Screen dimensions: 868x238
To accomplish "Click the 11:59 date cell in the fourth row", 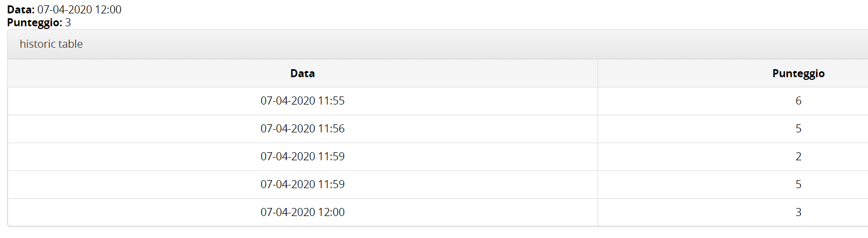I will (302, 184).
